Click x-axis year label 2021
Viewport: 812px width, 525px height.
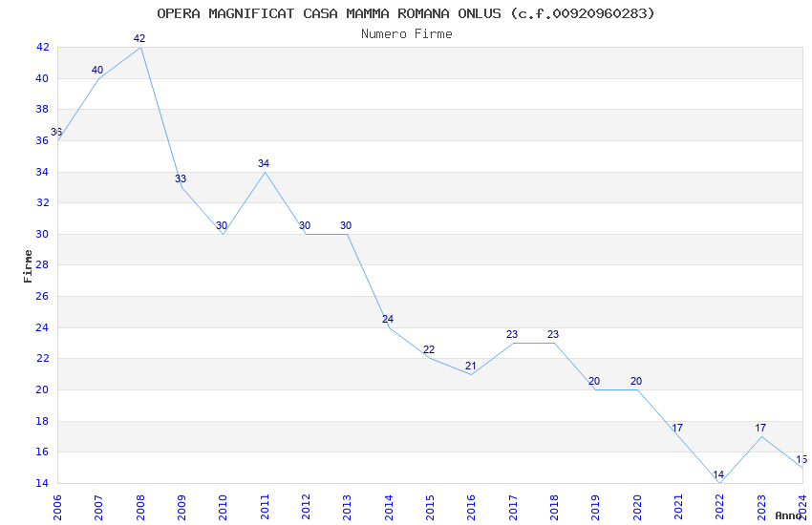click(678, 507)
